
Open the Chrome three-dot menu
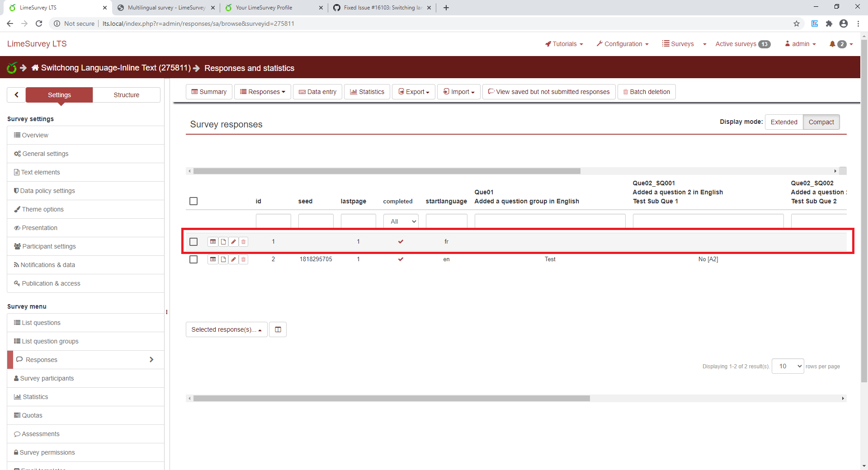pyautogui.click(x=858, y=23)
